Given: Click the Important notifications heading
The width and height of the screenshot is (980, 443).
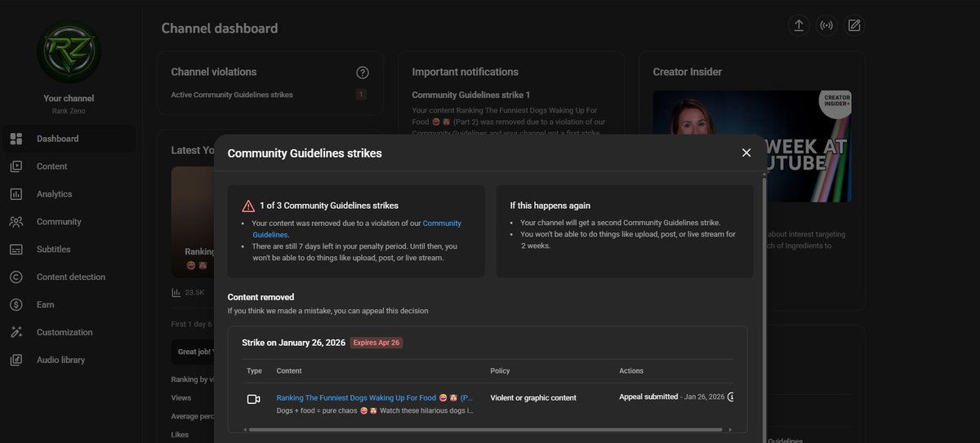Looking at the screenshot, I should pos(465,72).
